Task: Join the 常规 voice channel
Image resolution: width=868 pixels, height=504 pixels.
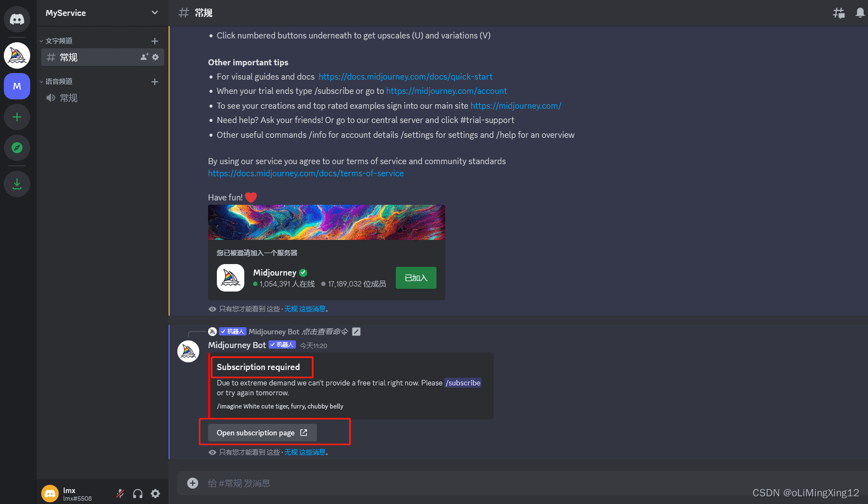Action: [102, 98]
